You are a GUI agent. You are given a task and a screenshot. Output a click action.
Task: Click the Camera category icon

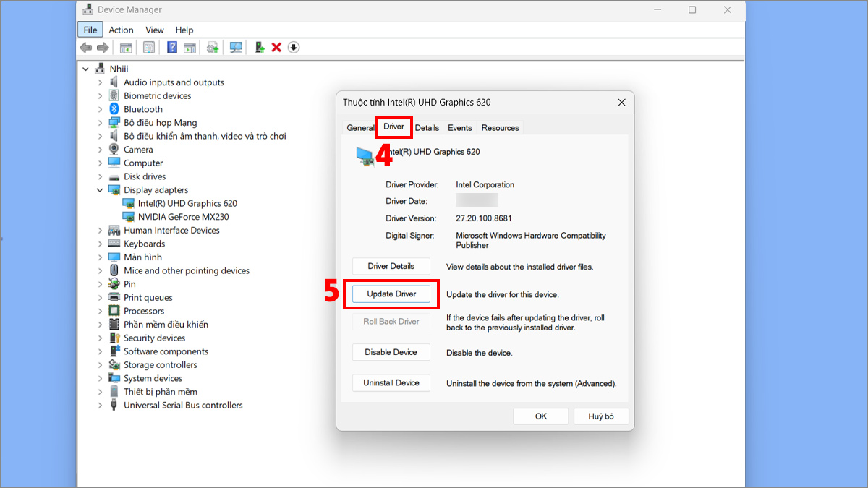pos(114,150)
